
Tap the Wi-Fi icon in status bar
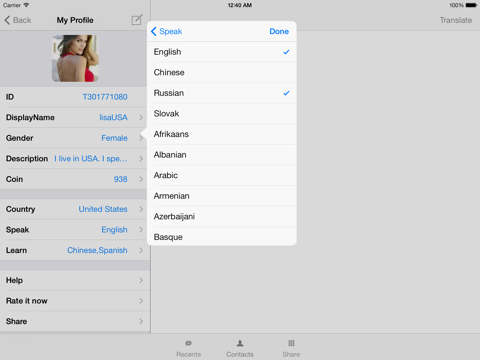pyautogui.click(x=26, y=5)
